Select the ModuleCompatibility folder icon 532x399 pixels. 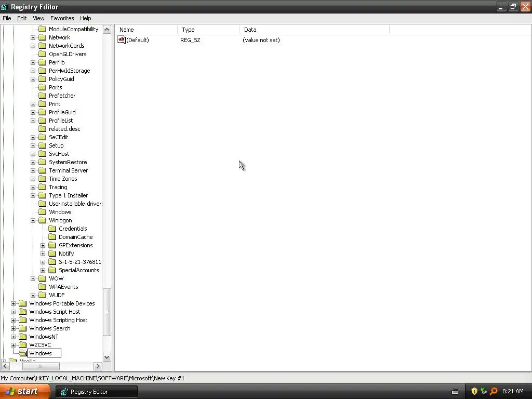point(43,29)
